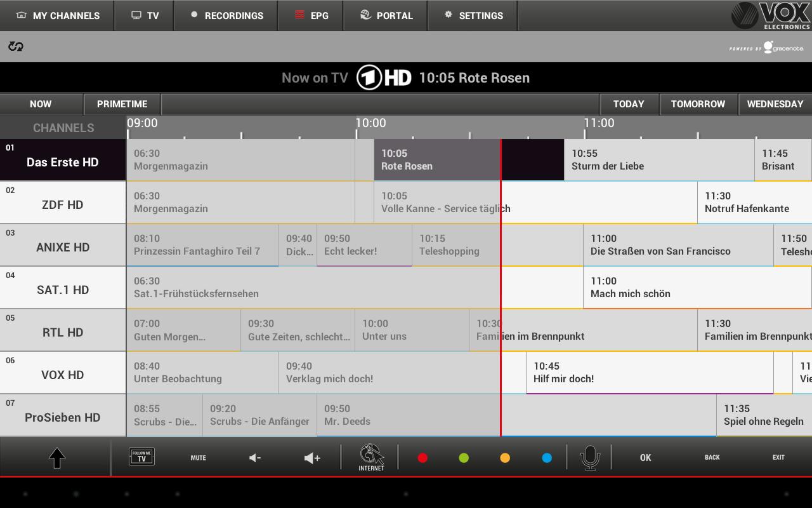Image resolution: width=812 pixels, height=508 pixels.
Task: Toggle Follow Me TV icon
Action: [141, 457]
